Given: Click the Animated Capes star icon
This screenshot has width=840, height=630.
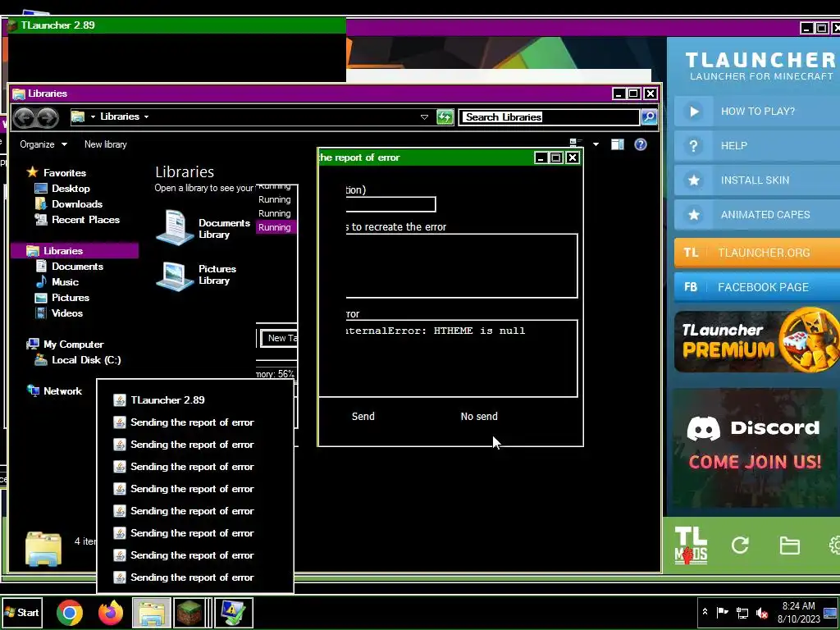Looking at the screenshot, I should point(694,215).
